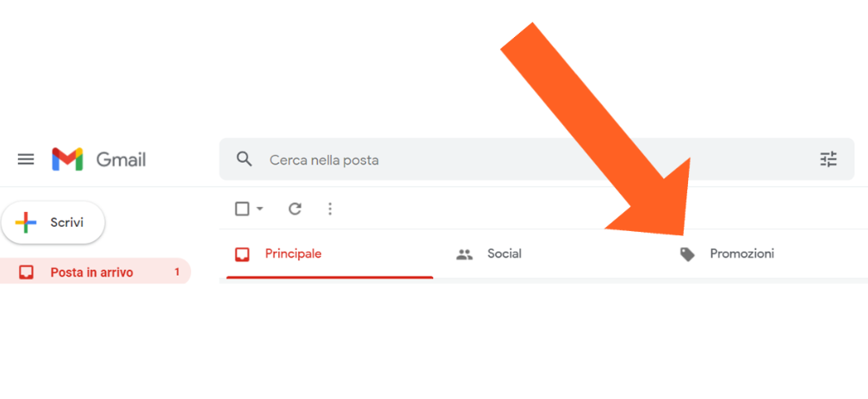Open the Promozioni tab

(765, 254)
